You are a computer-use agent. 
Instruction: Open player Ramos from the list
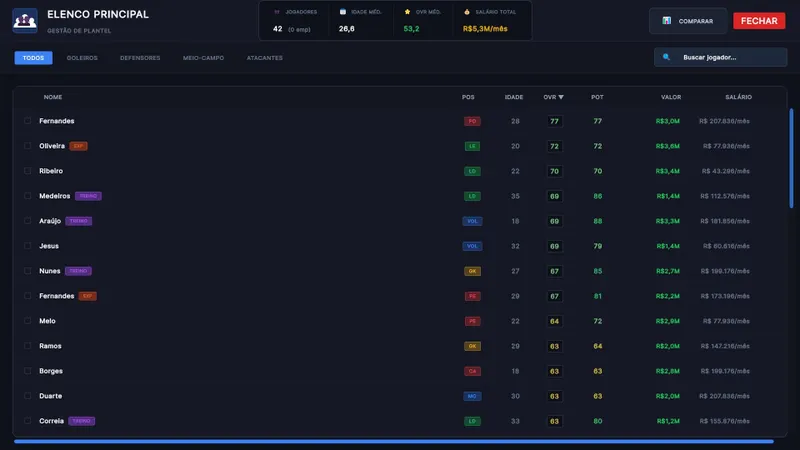coord(50,346)
